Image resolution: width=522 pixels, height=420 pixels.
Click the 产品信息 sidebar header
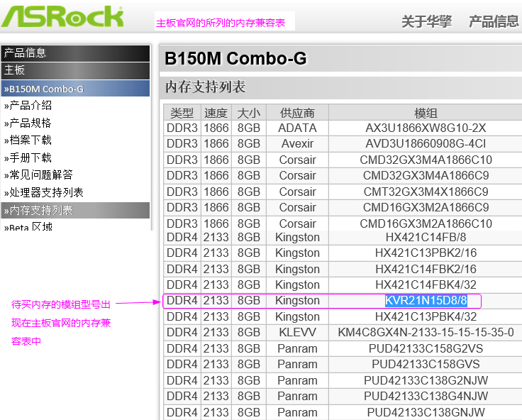point(76,53)
